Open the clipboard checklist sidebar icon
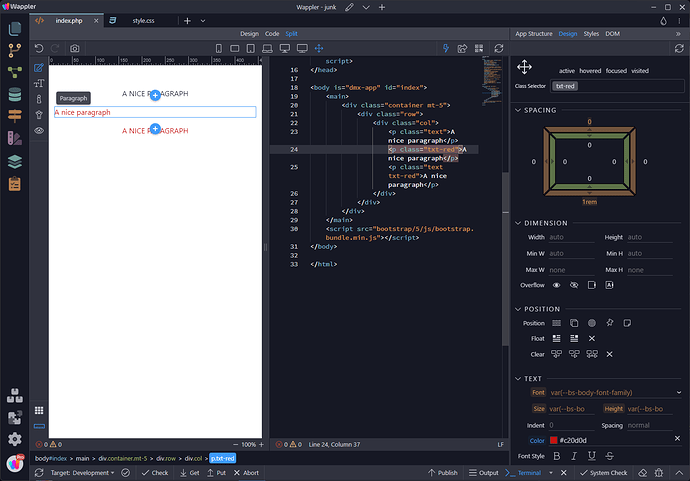 (x=15, y=184)
